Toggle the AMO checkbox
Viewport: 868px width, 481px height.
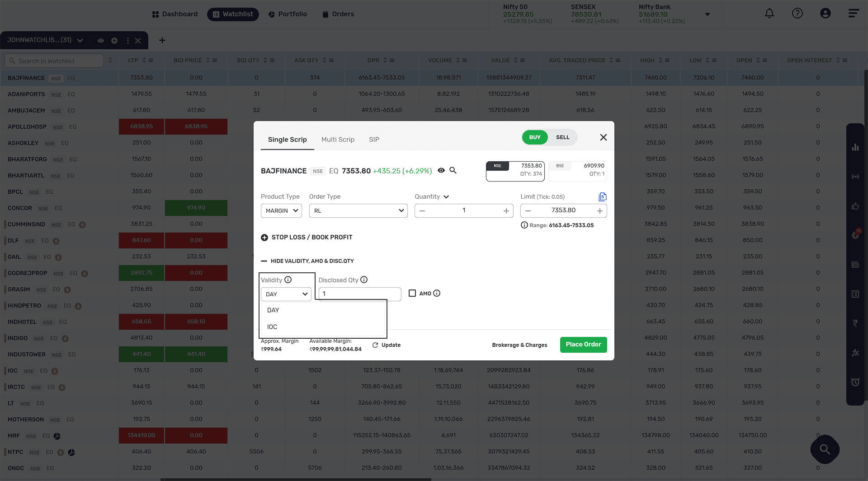(x=412, y=293)
